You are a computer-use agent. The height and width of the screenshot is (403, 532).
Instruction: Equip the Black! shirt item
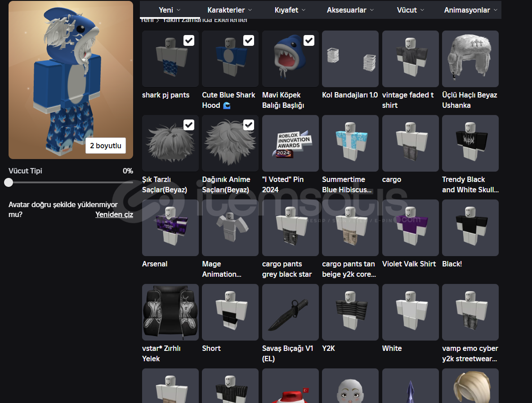(x=470, y=228)
